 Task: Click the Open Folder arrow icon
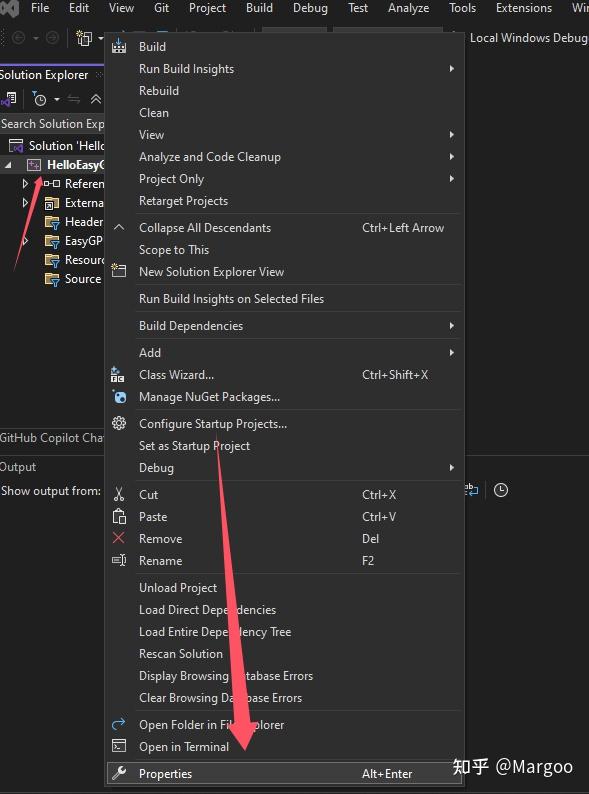119,724
